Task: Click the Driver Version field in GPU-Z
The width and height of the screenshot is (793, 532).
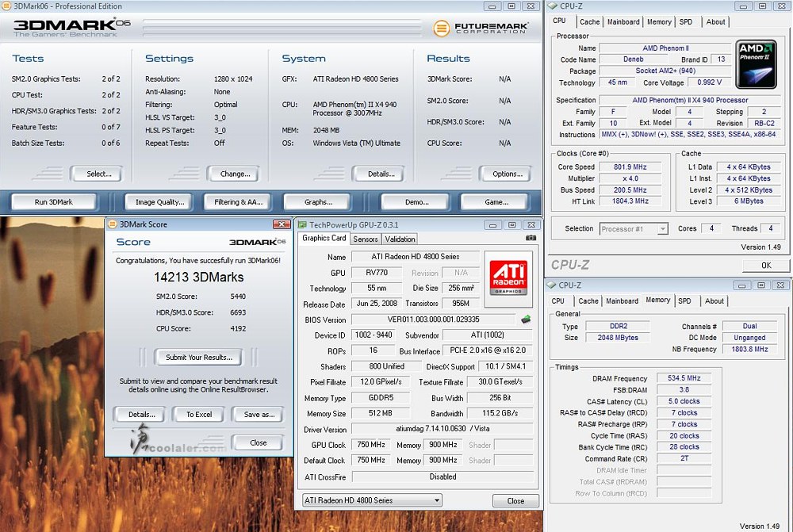Action: 442,429
